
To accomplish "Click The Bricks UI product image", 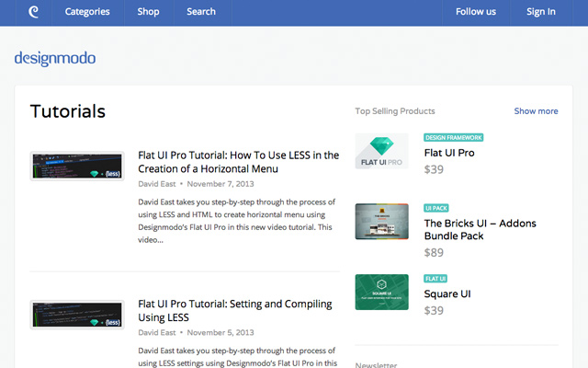I will click(x=381, y=222).
